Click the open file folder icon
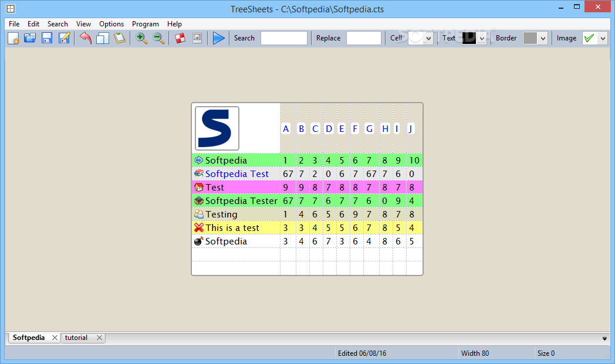This screenshot has height=364, width=615. click(30, 38)
